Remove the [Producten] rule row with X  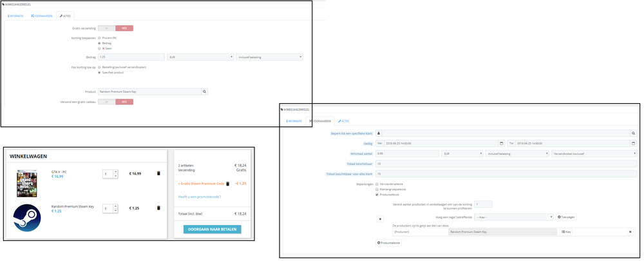[630, 232]
